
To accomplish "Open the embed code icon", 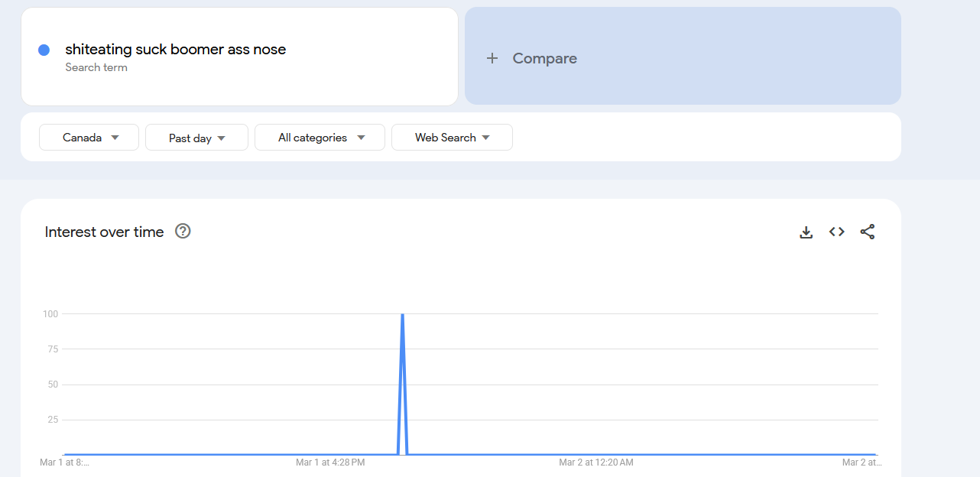I will coord(837,232).
